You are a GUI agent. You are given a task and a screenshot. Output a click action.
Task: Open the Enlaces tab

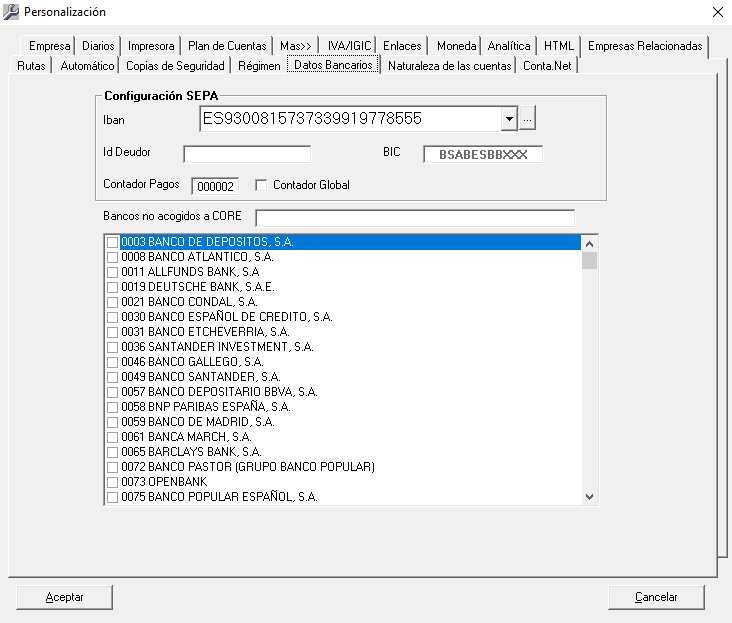(402, 46)
